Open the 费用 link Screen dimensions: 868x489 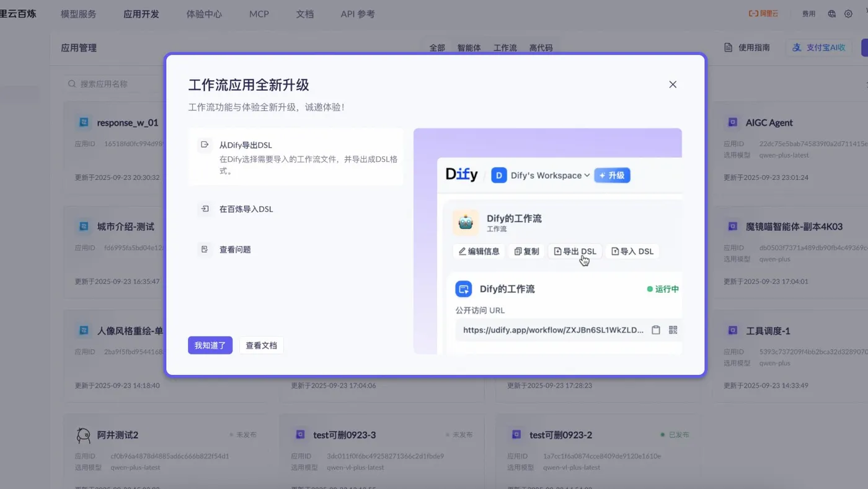pyautogui.click(x=808, y=14)
